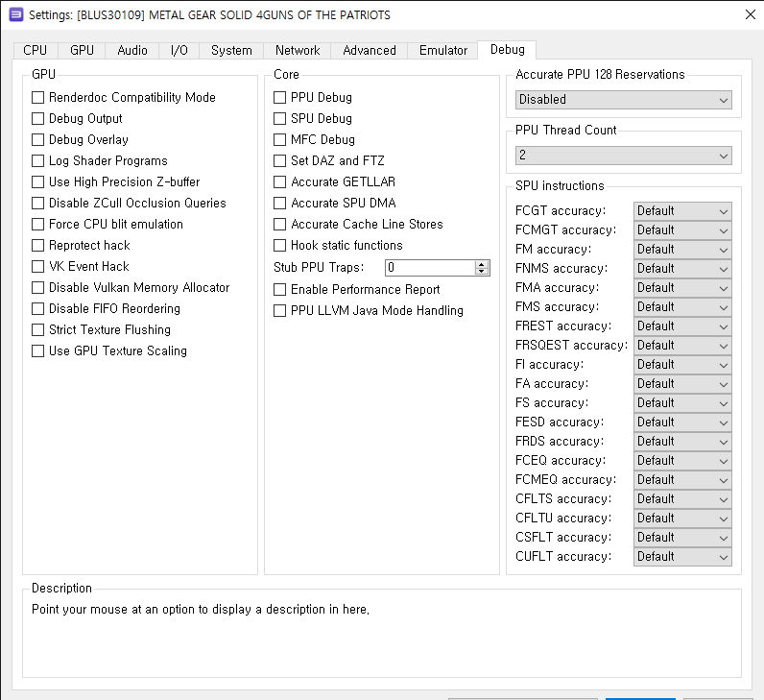This screenshot has width=764, height=700.
Task: Open the FMA accuracy dropdown
Action: pyautogui.click(x=682, y=288)
